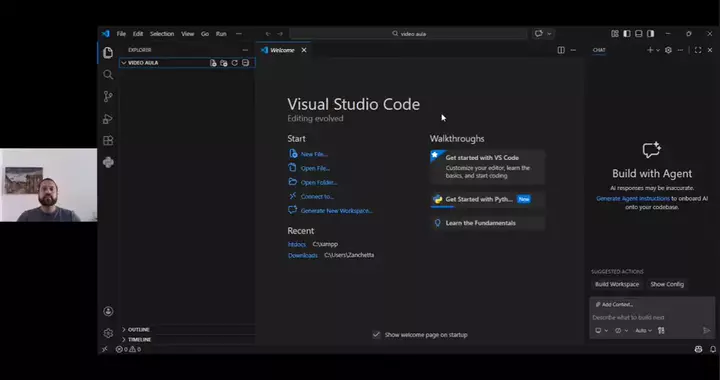Click Generate Agent Instructions link

pos(633,199)
